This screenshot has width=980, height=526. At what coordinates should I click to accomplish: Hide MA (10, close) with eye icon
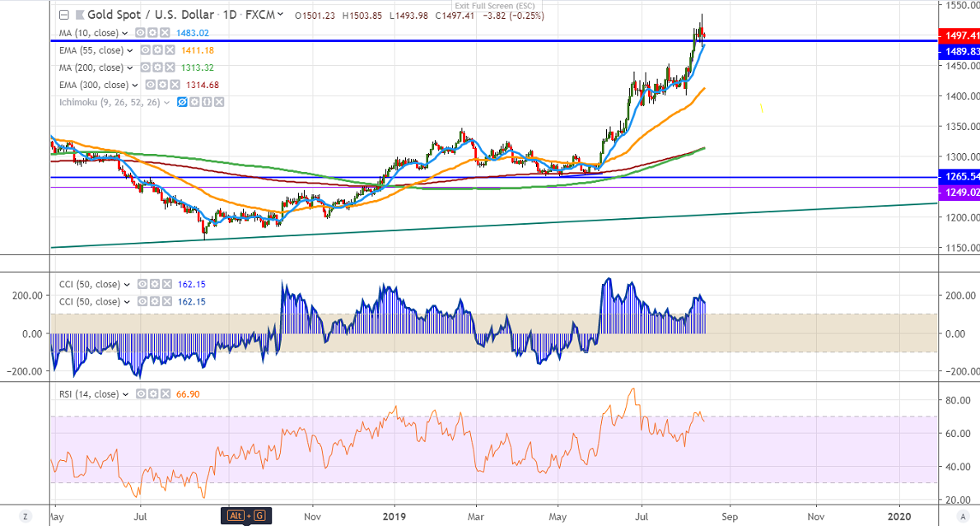(141, 33)
